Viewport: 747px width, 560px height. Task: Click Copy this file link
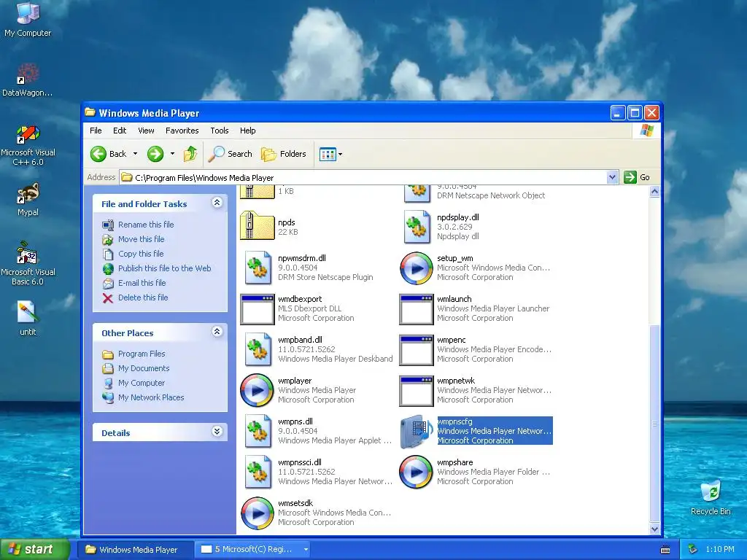coord(141,254)
